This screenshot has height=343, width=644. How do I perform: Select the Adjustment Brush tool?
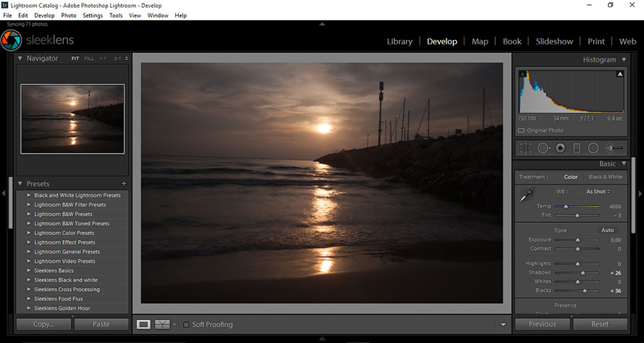coord(614,148)
